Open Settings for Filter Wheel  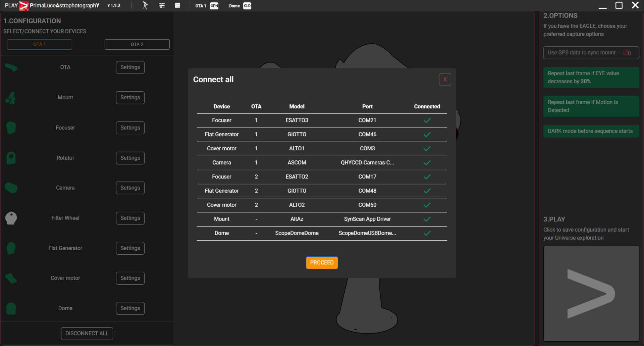tap(130, 218)
